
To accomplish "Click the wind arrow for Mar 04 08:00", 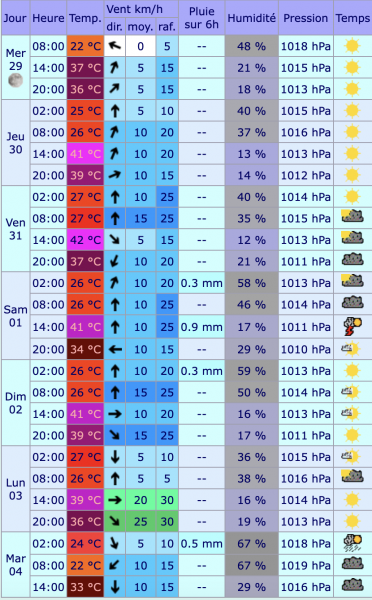I will [115, 565].
